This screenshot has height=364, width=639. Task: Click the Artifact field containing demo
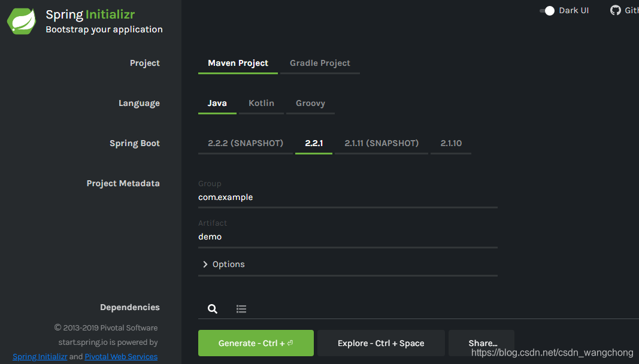347,237
